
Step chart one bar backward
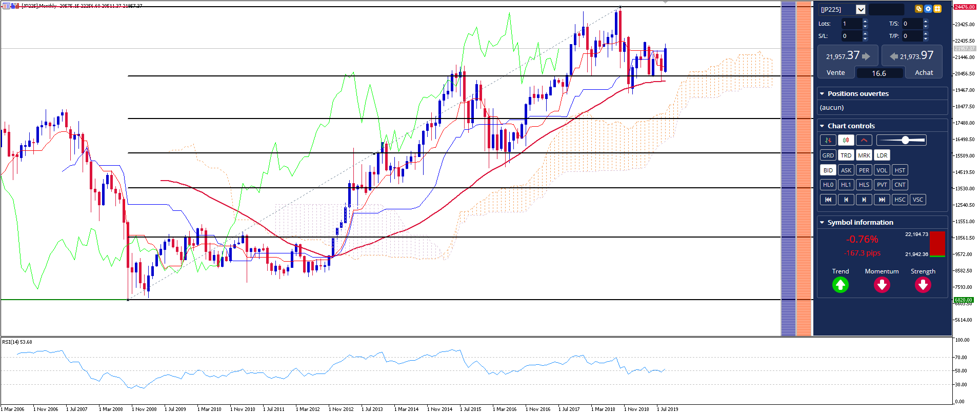[x=846, y=200]
